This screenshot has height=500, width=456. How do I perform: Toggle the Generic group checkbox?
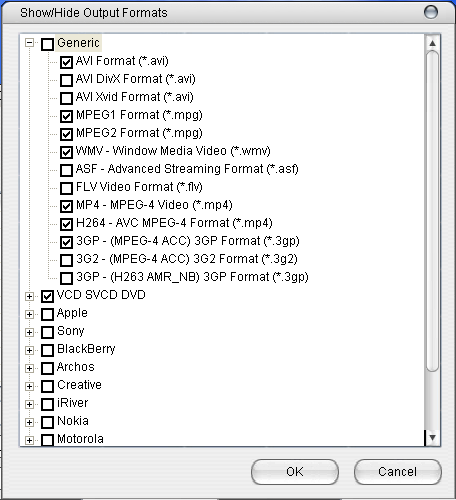pyautogui.click(x=47, y=44)
